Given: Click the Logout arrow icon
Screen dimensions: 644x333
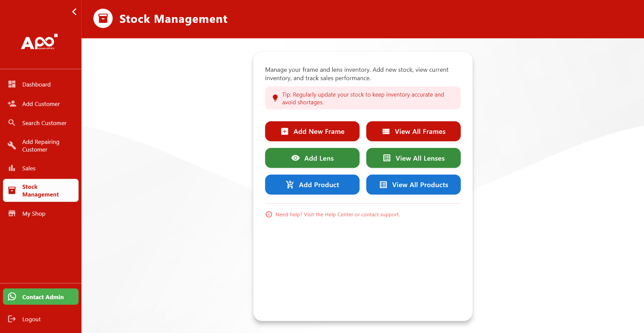Looking at the screenshot, I should [12, 319].
